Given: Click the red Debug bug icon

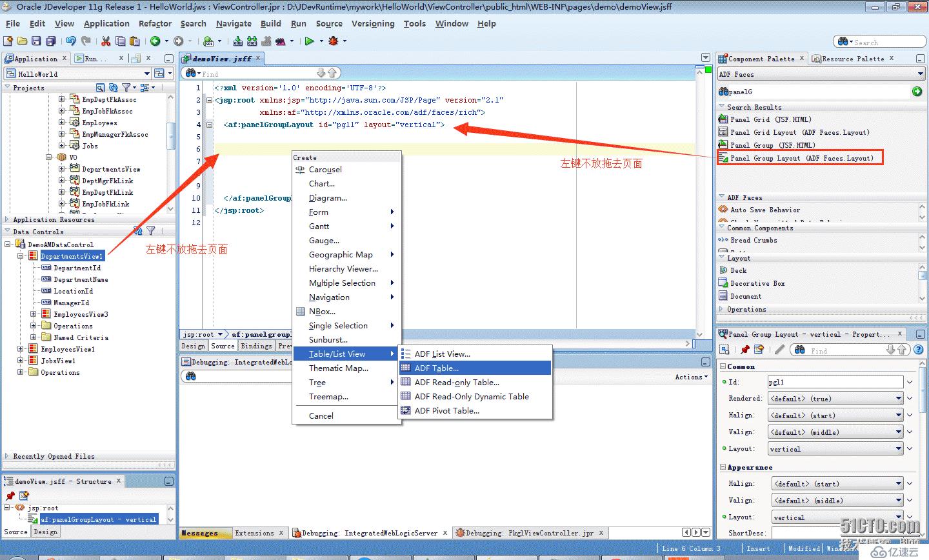Looking at the screenshot, I should 333,41.
